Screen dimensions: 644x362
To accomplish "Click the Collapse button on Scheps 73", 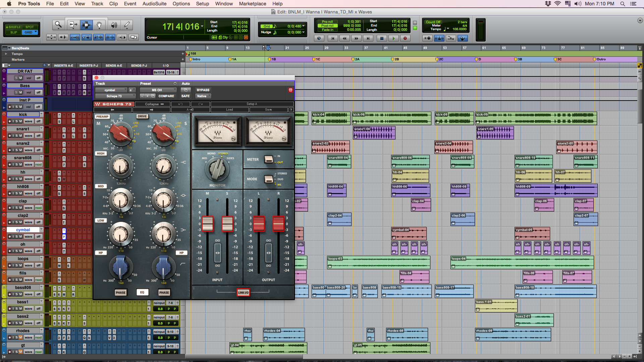I will click(x=152, y=104).
